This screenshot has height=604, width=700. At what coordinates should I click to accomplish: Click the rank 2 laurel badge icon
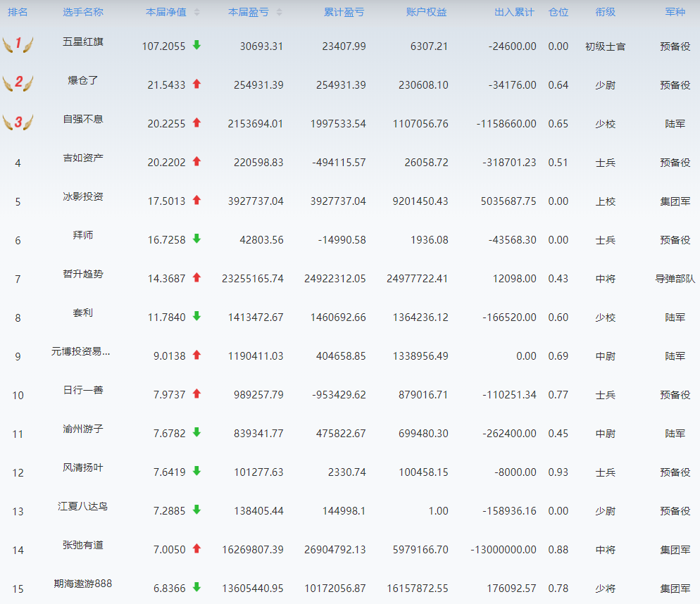click(18, 82)
